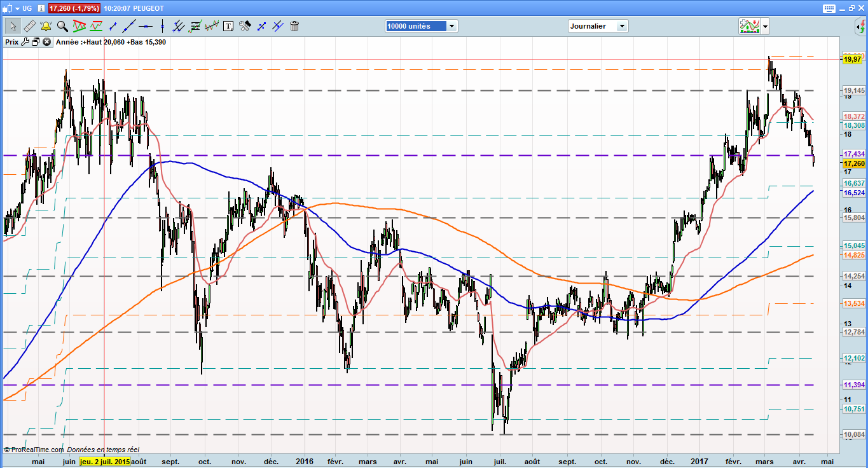Click the Données en temps réel notice
This screenshot has width=868, height=468.
coord(103,450)
